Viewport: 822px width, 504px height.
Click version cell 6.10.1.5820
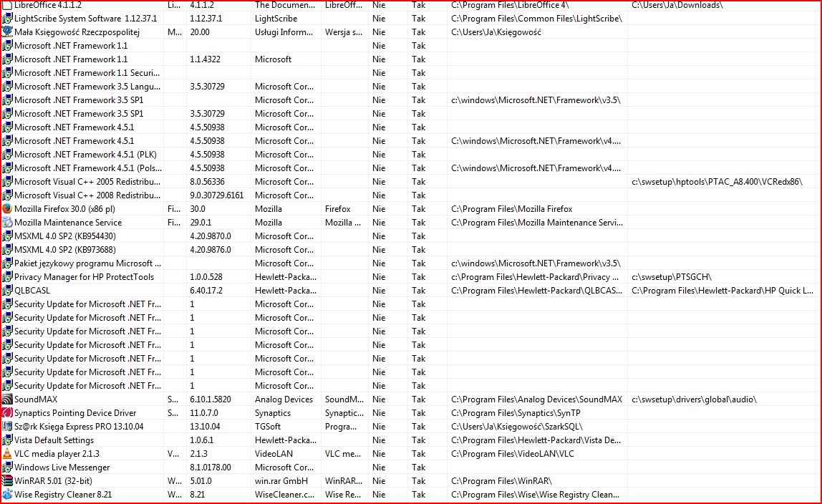[x=211, y=399]
